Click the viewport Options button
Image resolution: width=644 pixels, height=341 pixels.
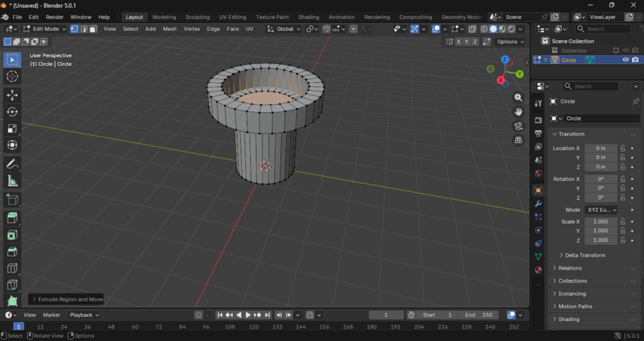tap(509, 41)
